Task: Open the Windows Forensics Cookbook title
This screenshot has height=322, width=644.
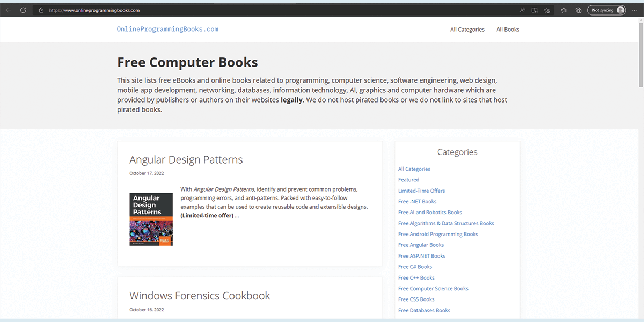Action: (x=200, y=296)
